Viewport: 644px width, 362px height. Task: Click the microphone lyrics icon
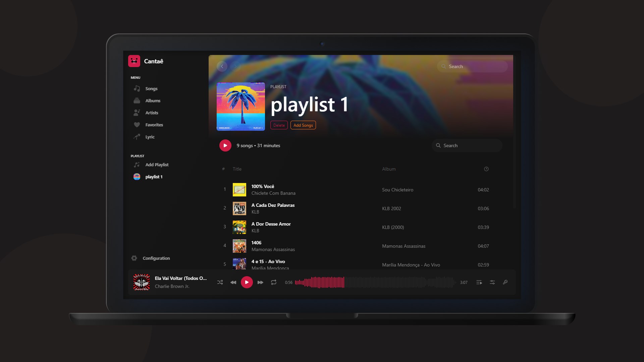point(505,282)
